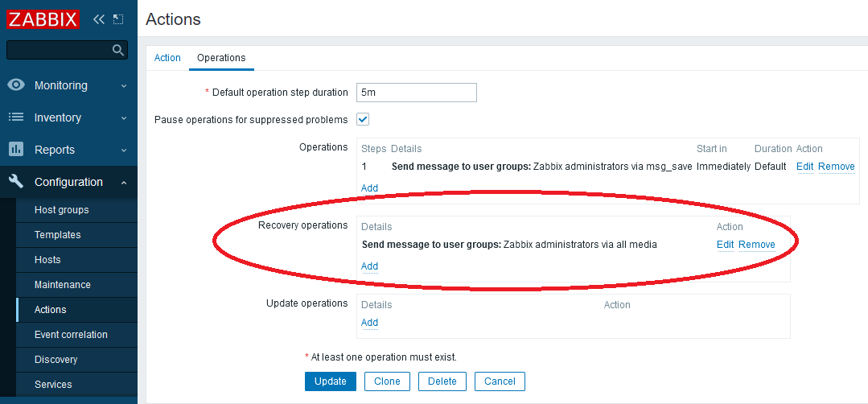Collapse the Configuration menu chevron
868x404 pixels.
pos(124,183)
